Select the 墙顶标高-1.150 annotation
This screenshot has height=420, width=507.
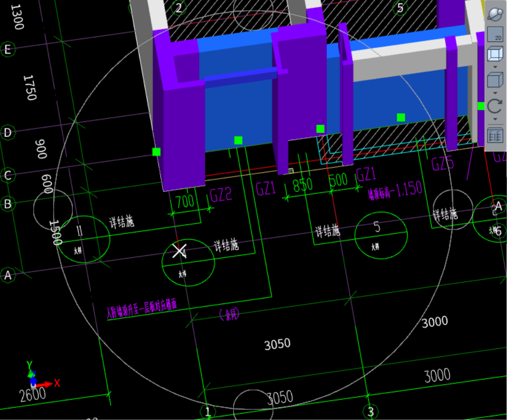(x=395, y=191)
